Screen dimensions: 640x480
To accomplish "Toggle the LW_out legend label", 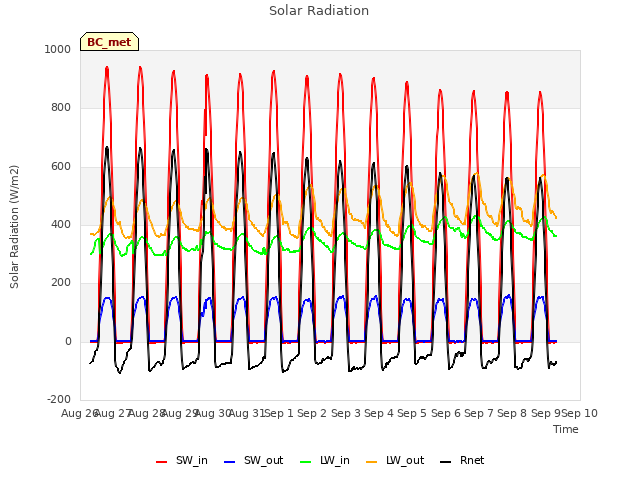I will 405,460.
